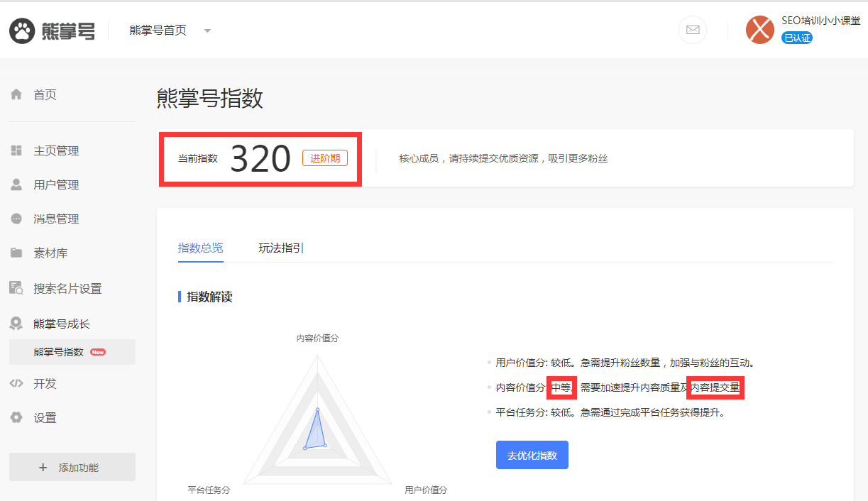Click the 去优化指数 button
The width and height of the screenshot is (868, 501).
(x=532, y=455)
